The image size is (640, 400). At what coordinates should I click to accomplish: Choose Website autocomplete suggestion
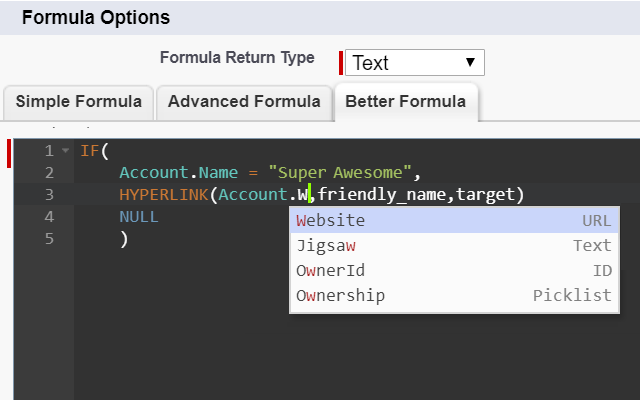[454, 220]
